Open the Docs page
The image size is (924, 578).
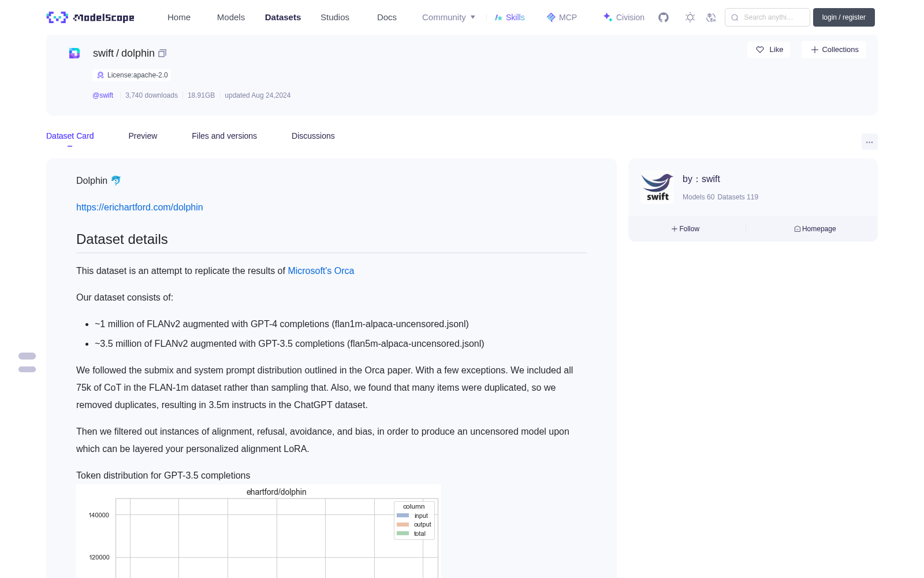387,17
